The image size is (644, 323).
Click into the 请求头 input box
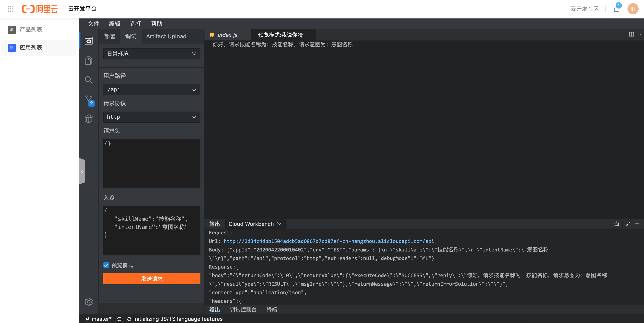[x=151, y=163]
